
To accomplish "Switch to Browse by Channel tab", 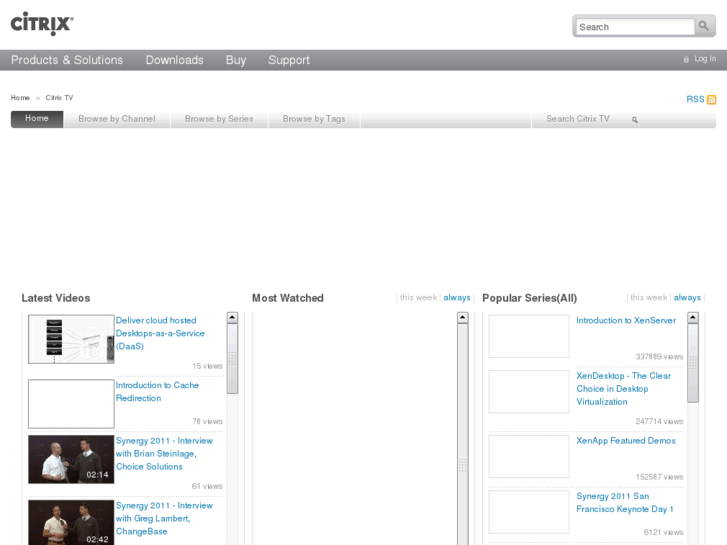I will [x=117, y=119].
